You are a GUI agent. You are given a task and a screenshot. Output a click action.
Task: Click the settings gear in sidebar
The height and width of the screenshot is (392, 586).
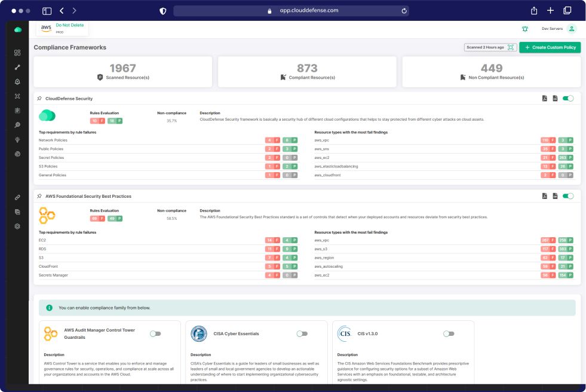(x=17, y=226)
